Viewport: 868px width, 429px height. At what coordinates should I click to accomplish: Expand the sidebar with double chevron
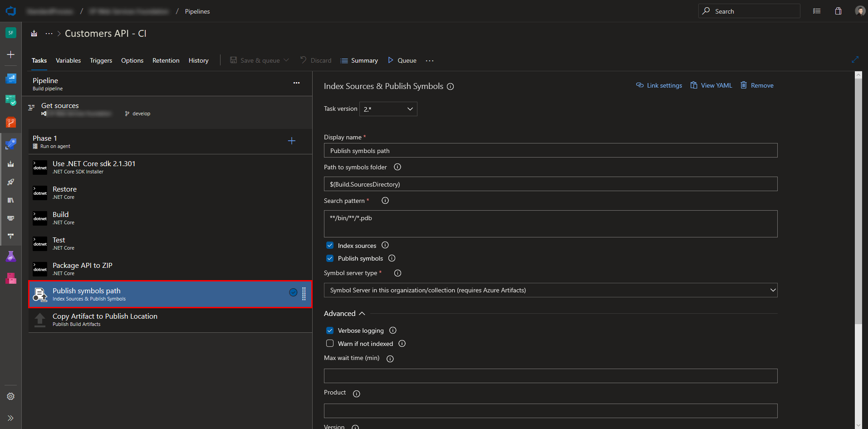(x=11, y=418)
